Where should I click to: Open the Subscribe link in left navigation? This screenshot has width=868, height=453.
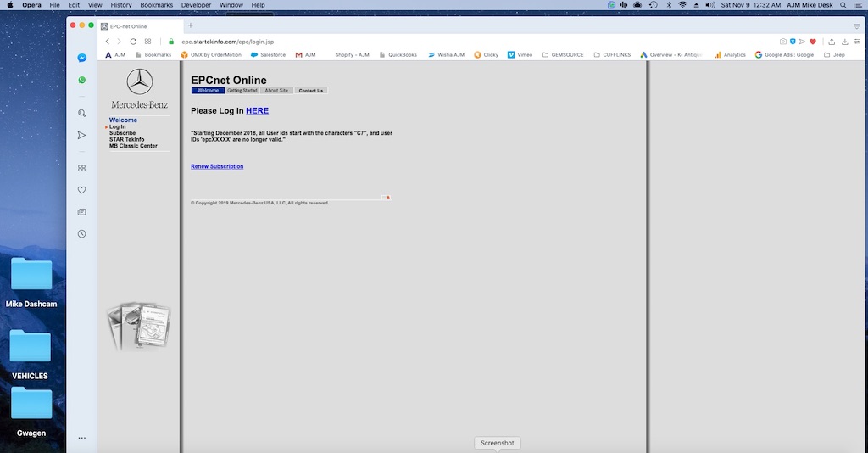pos(122,133)
